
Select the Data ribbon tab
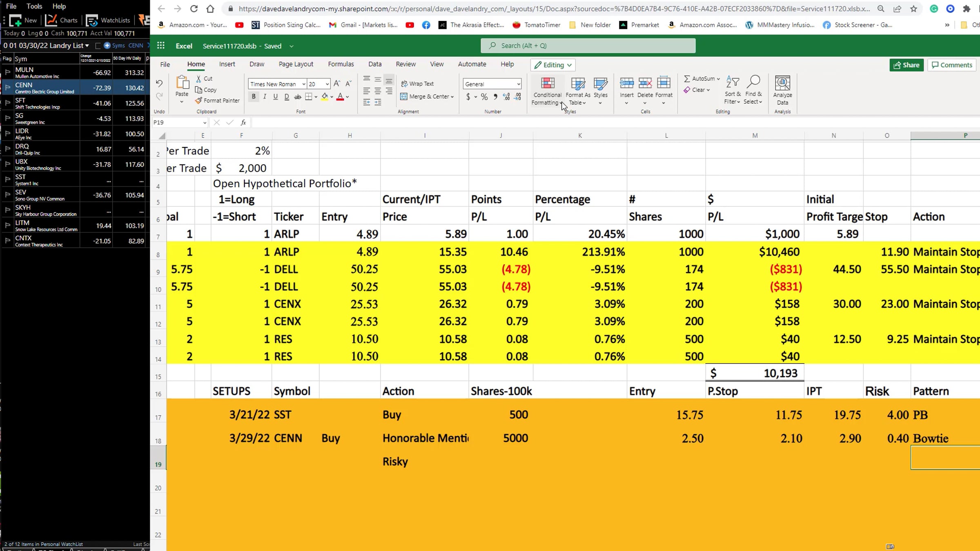point(375,64)
